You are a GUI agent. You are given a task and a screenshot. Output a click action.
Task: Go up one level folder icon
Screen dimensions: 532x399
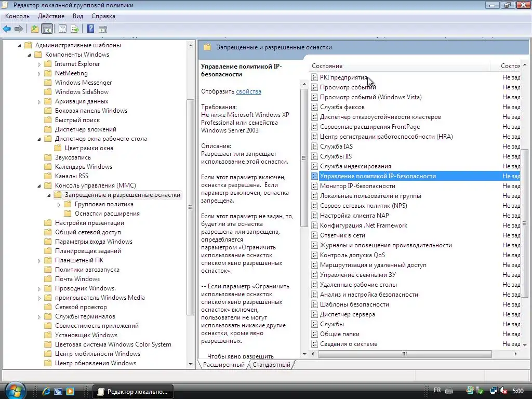[x=35, y=29]
